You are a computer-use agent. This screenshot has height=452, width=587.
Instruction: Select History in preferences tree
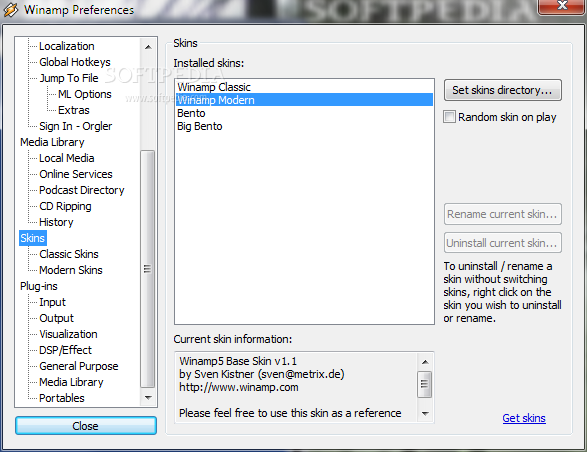56,222
